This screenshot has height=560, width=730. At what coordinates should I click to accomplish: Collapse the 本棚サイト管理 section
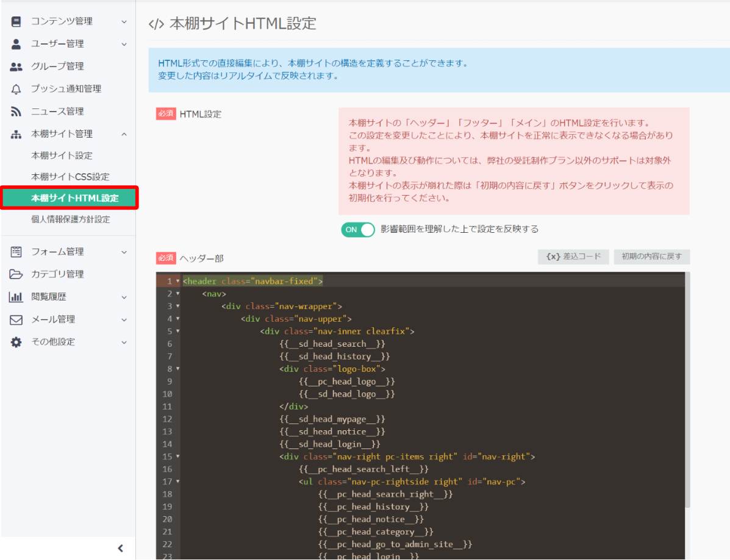pyautogui.click(x=124, y=133)
